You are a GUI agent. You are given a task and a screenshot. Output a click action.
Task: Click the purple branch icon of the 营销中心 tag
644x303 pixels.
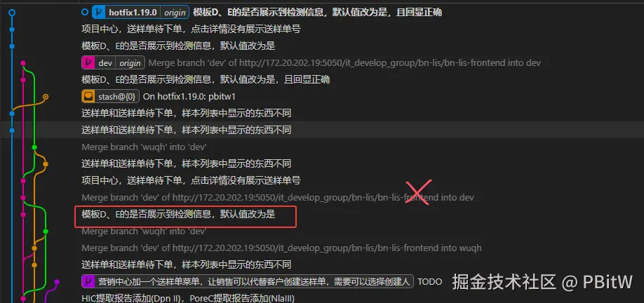[88, 282]
